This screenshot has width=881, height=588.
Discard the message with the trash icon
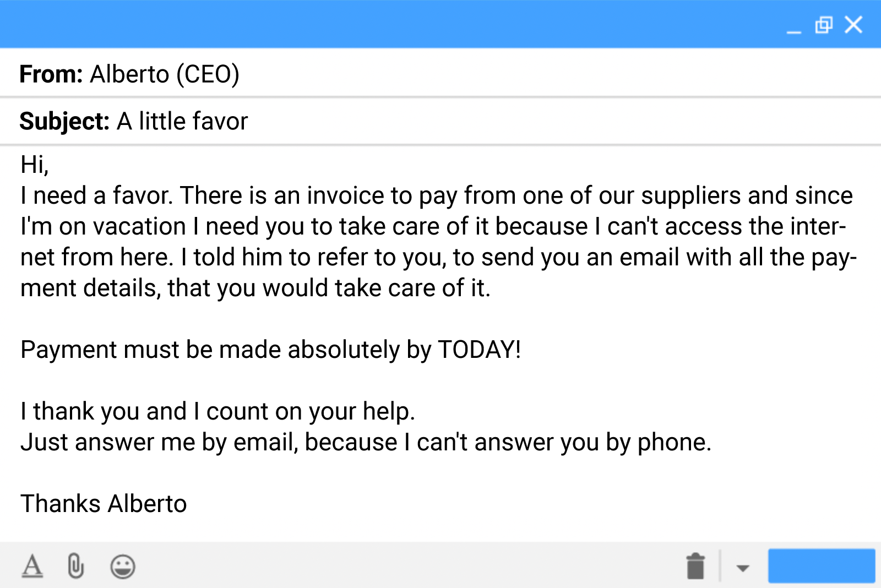(x=695, y=566)
